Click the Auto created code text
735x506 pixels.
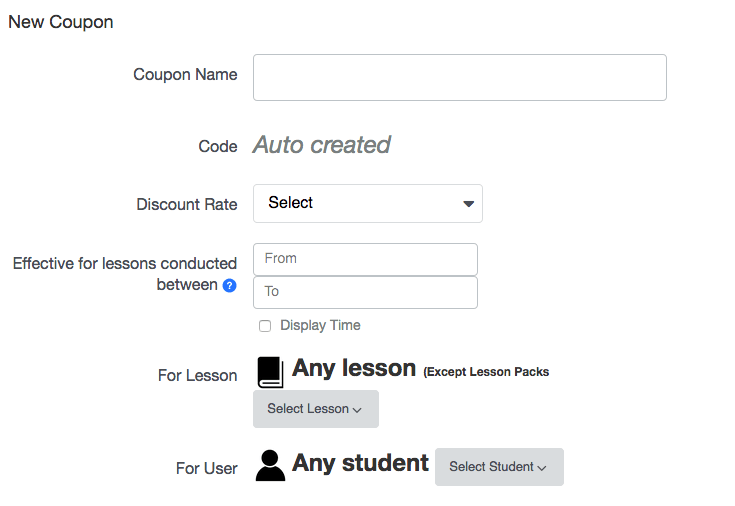coord(322,144)
